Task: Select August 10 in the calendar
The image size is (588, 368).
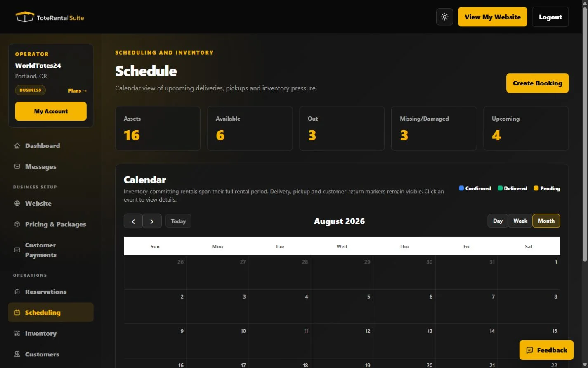Action: click(x=217, y=341)
